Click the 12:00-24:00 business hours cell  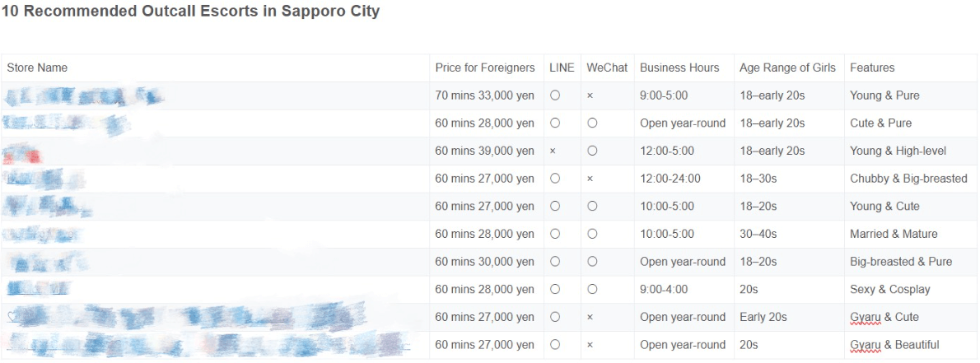coord(670,179)
